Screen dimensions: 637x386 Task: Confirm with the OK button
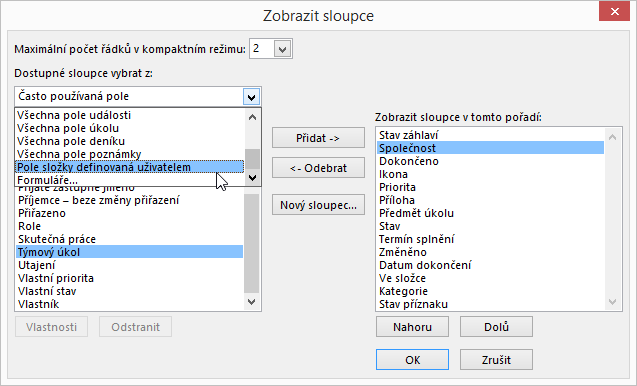412,360
